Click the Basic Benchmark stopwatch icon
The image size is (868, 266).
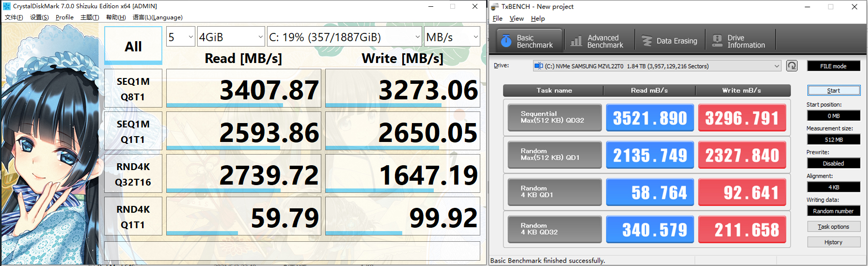click(x=506, y=41)
